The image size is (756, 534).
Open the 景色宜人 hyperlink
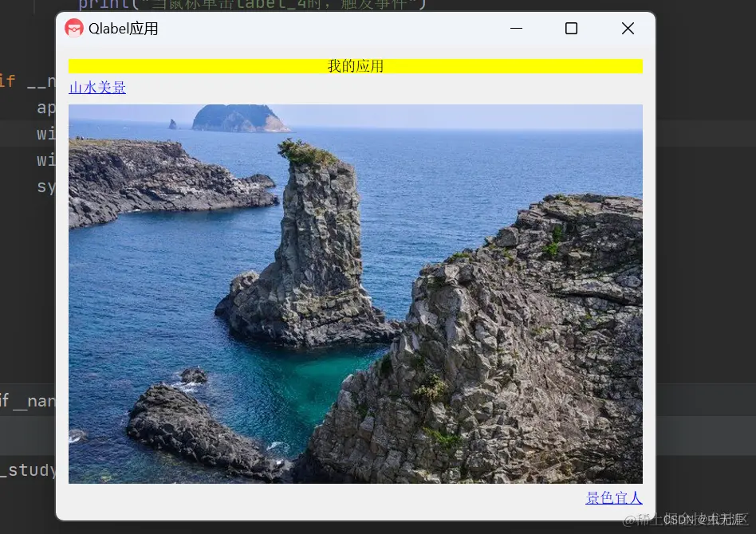coord(613,497)
